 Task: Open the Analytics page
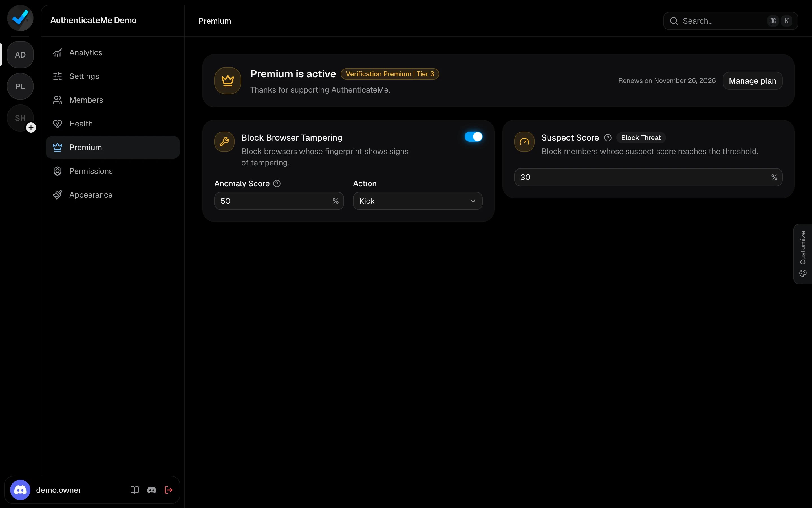click(113, 53)
